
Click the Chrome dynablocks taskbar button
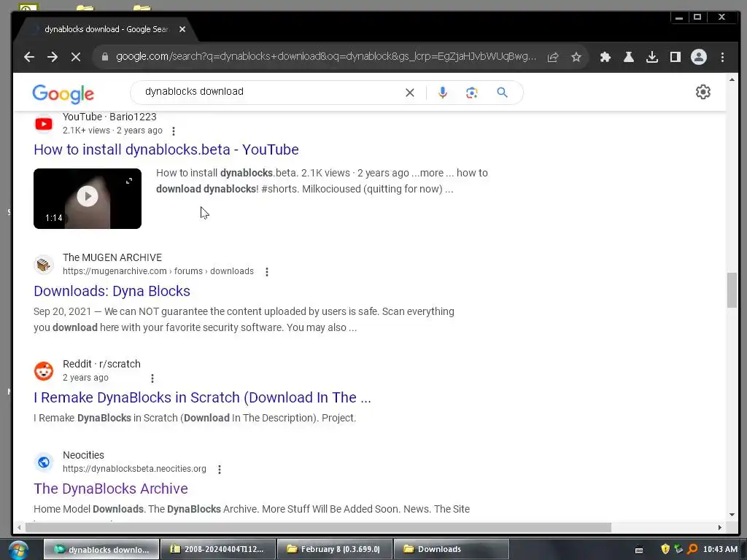101,550
